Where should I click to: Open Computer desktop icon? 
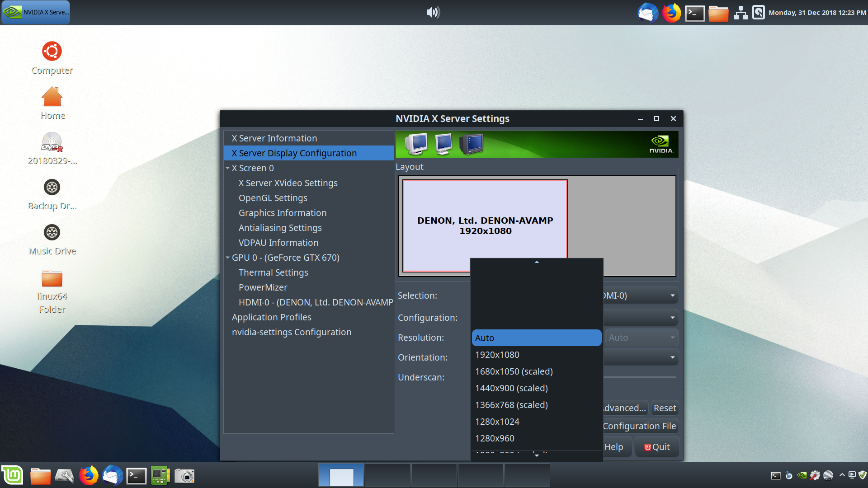click(x=52, y=58)
